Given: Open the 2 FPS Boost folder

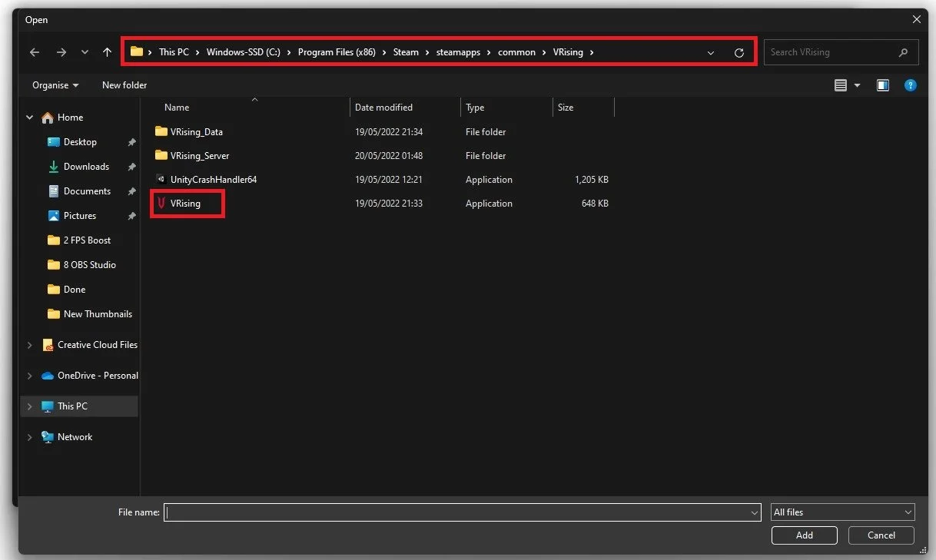Looking at the screenshot, I should click(x=87, y=240).
